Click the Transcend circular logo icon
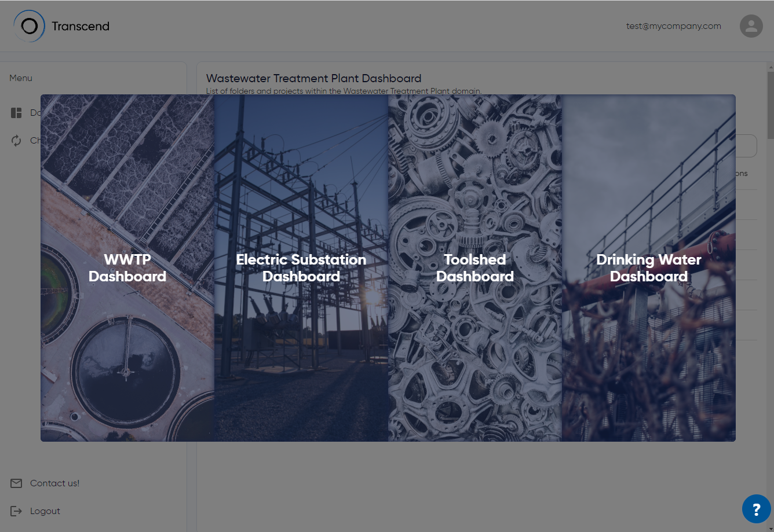Screen dimensions: 774x532 29,26
